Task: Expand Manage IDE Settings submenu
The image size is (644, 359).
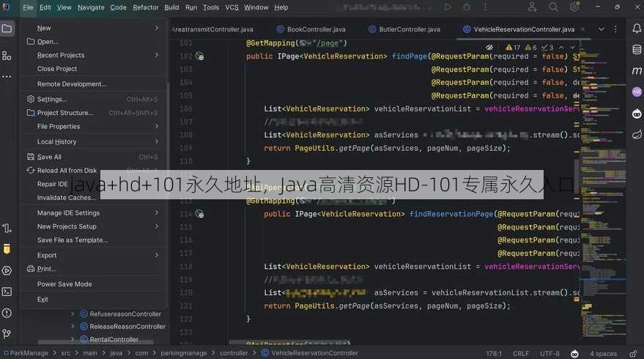Action: coord(157,212)
